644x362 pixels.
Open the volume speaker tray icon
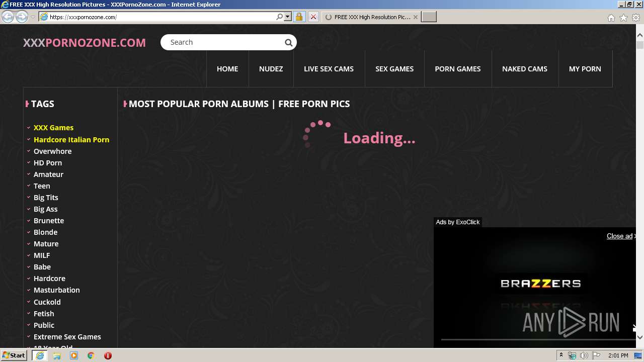pos(584,355)
